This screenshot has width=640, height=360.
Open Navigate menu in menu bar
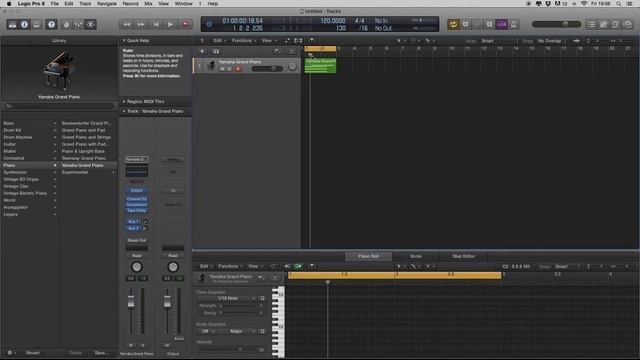(107, 4)
